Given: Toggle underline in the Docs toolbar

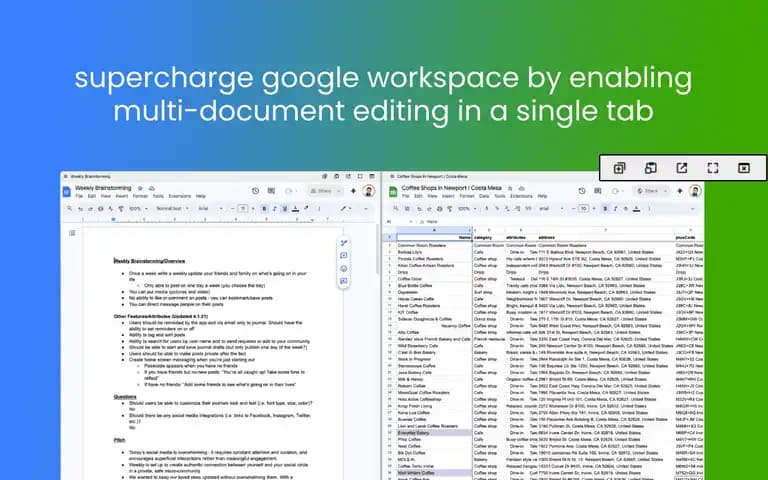Looking at the screenshot, I should pyautogui.click(x=285, y=209).
